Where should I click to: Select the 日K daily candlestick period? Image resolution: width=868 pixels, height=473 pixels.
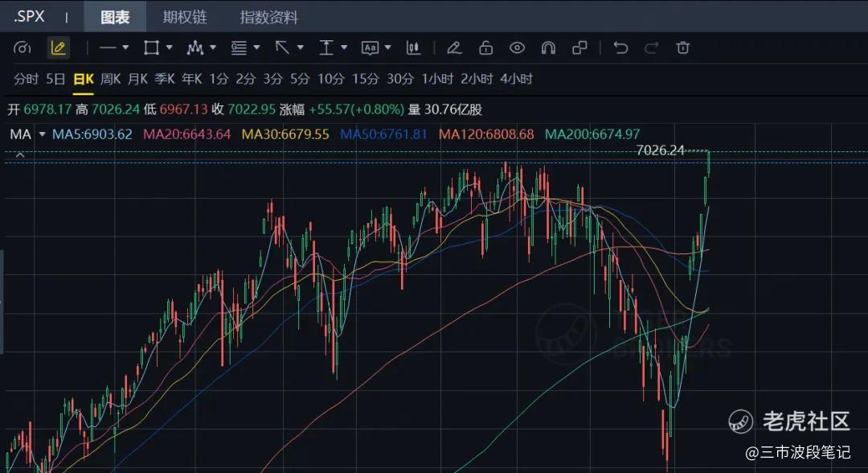point(84,79)
